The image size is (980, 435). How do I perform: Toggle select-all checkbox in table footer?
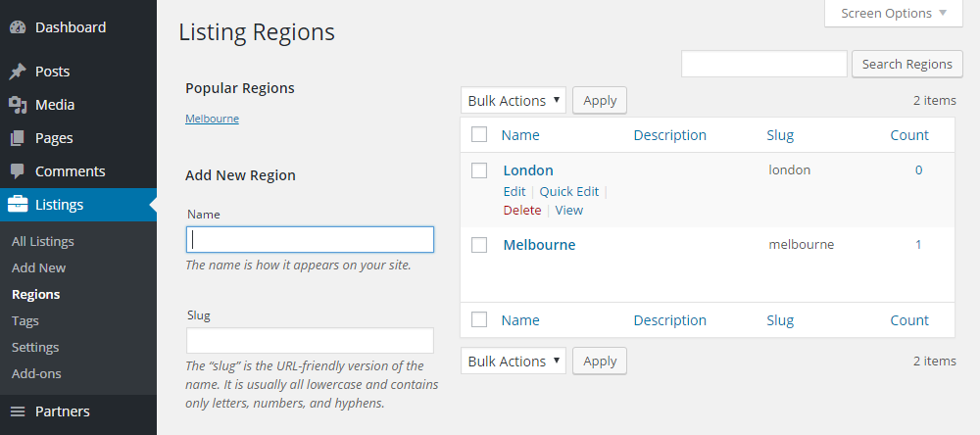(479, 319)
